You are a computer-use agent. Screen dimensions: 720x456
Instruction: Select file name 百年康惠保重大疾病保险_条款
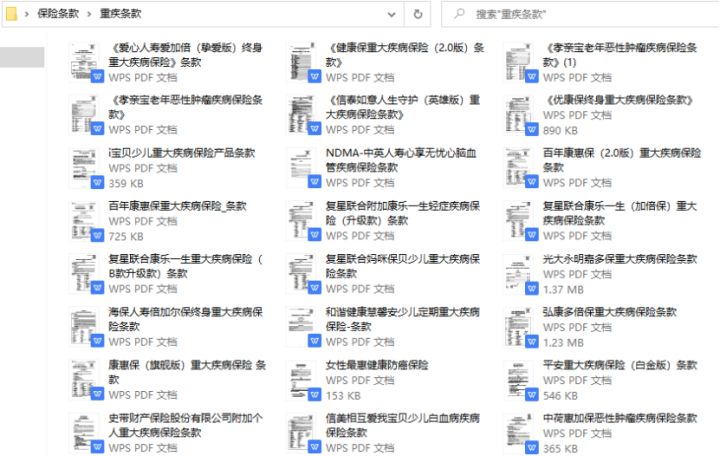pos(177,206)
